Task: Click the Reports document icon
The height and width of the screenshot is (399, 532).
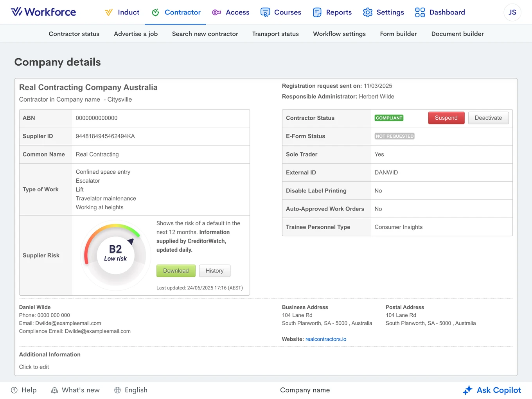Action: [317, 13]
